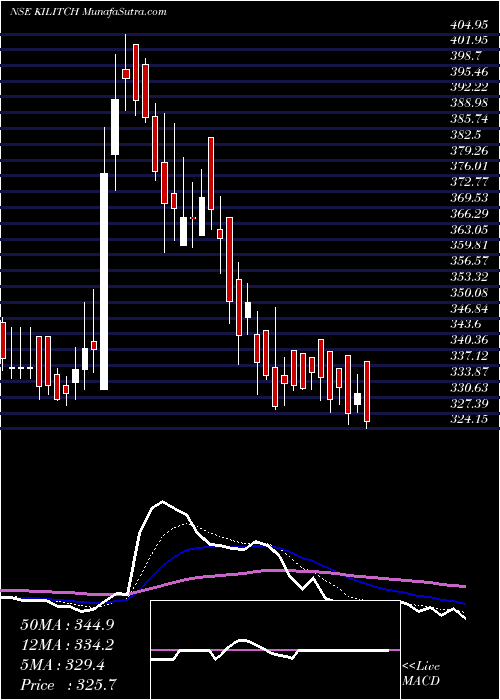Click the 404.95 price axis label
Viewport: 500px width, 700px height.
point(470,25)
